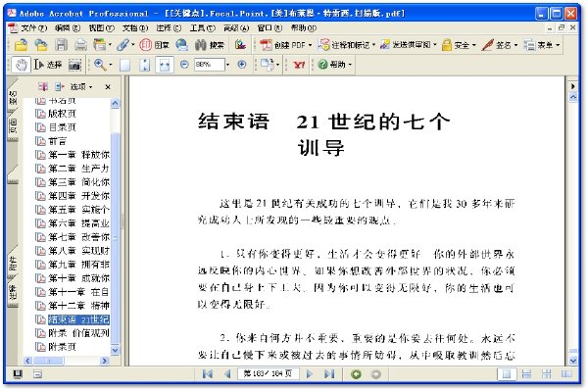The height and width of the screenshot is (391, 588).
Task: Open the 注释(C) menu
Action: pos(169,28)
